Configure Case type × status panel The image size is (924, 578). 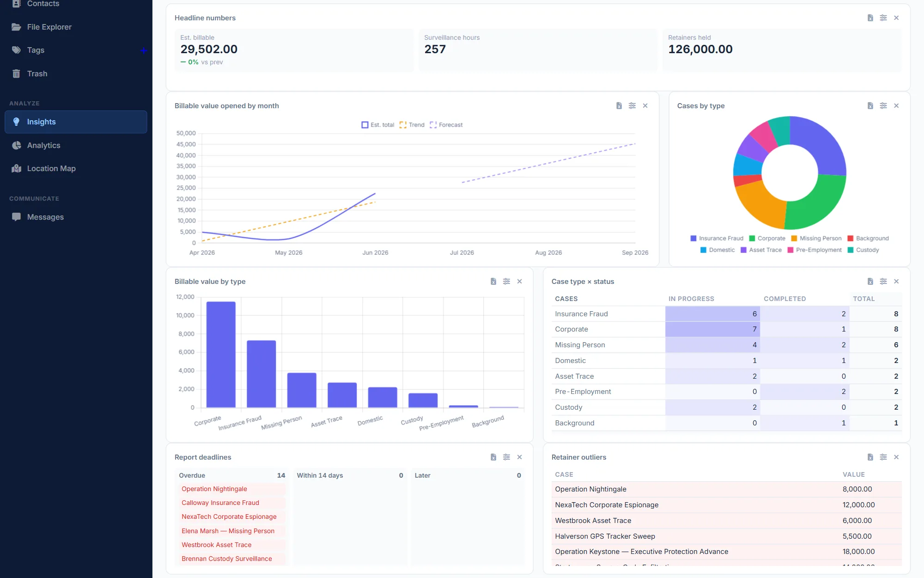[x=883, y=281]
